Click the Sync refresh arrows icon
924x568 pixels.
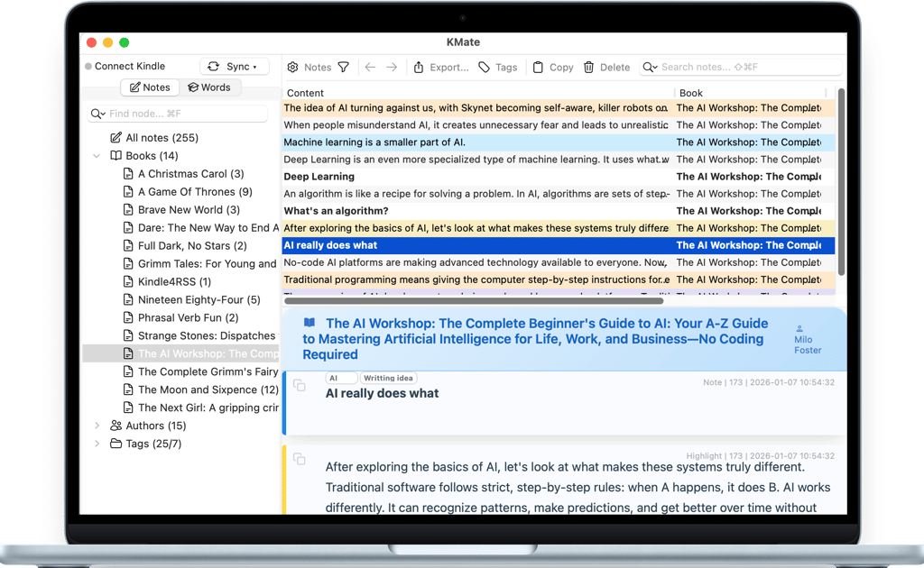213,67
